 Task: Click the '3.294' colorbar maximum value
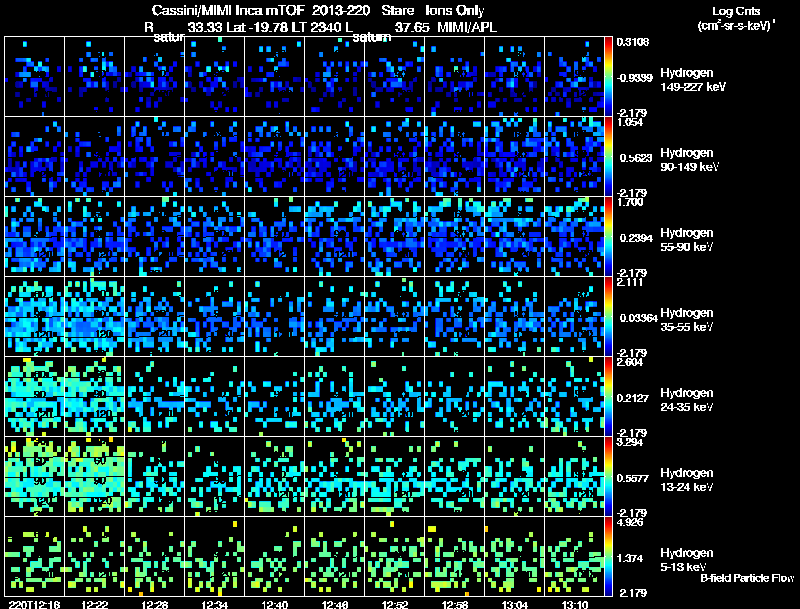pyautogui.click(x=630, y=442)
